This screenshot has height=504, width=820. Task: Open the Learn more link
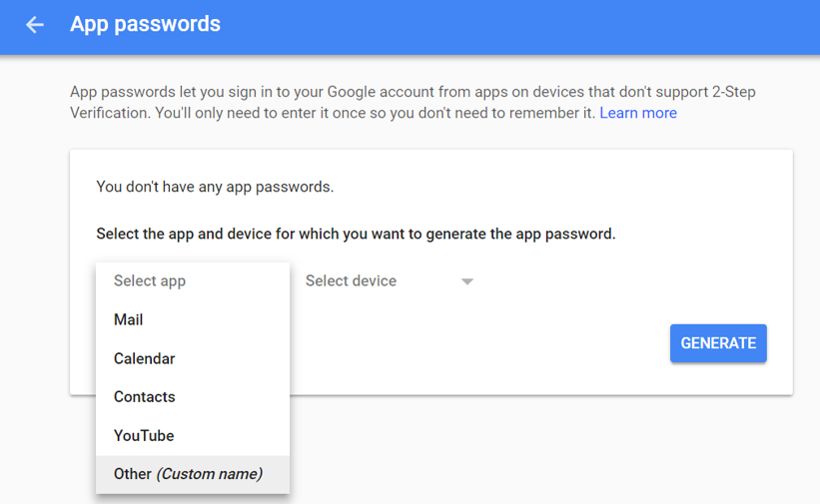[638, 113]
